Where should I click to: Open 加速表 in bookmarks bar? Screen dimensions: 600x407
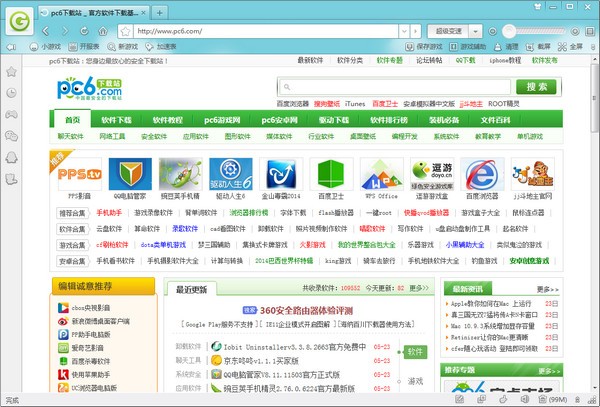(161, 47)
